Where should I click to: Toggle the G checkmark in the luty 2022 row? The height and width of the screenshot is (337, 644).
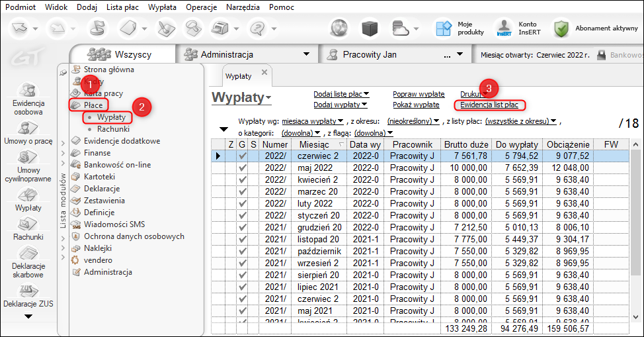pyautogui.click(x=243, y=203)
